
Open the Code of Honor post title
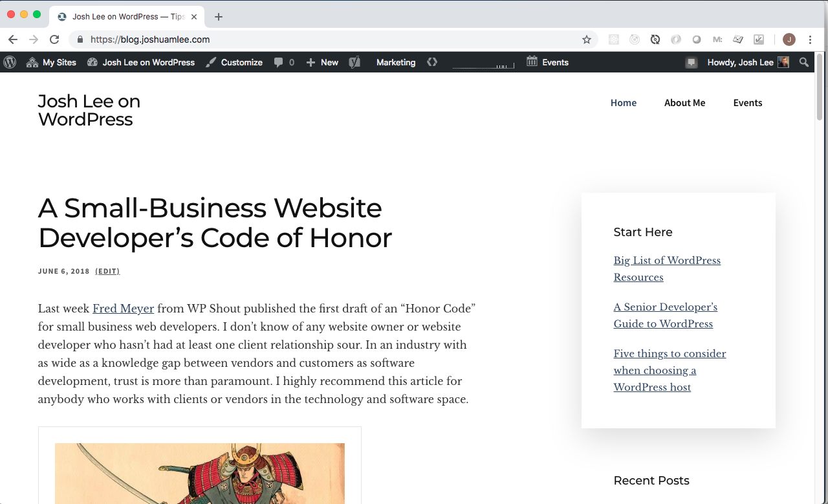point(215,223)
